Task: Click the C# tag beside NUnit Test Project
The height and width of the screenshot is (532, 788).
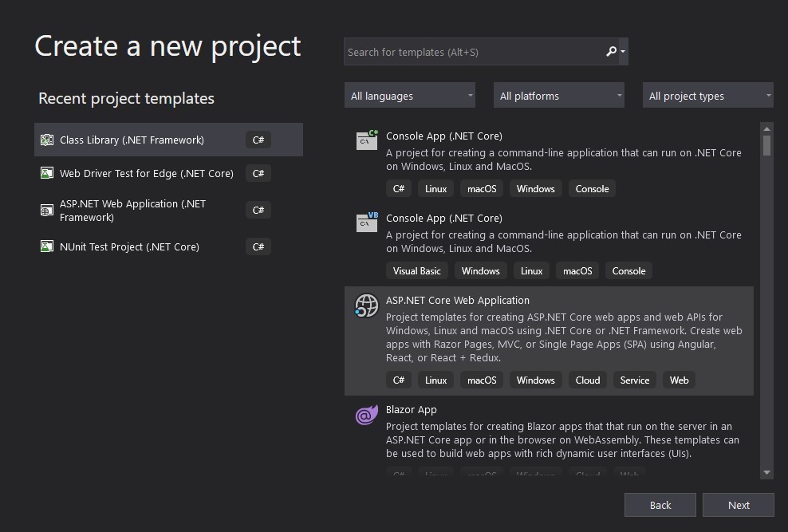Action: [258, 246]
